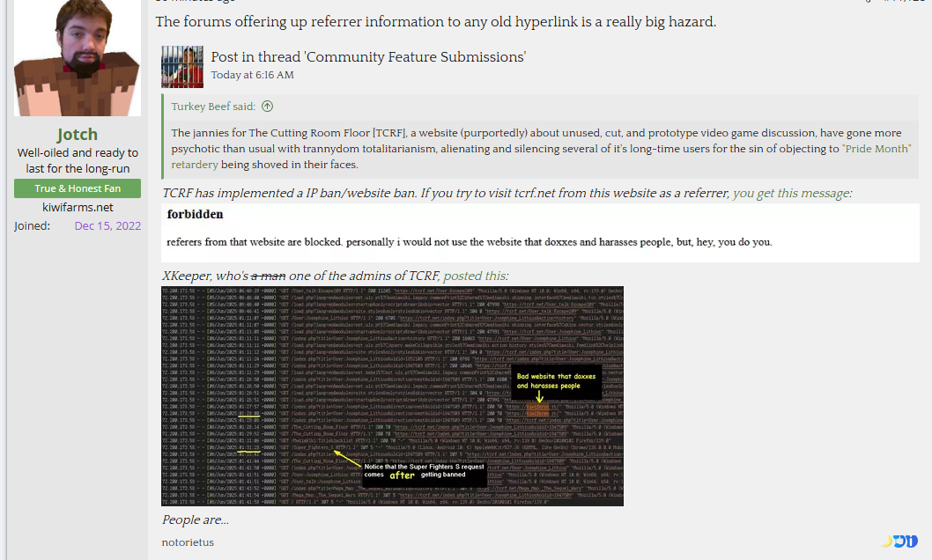Viewport: 932px width, 560px height.
Task: Open the small avatar beside the embedded post
Action: point(182,67)
